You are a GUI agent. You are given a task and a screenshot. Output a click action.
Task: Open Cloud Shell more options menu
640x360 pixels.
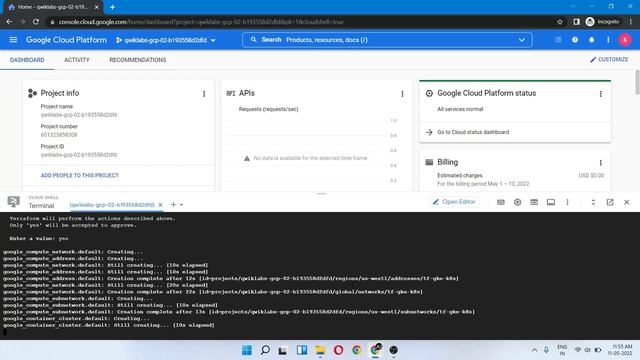(567, 202)
